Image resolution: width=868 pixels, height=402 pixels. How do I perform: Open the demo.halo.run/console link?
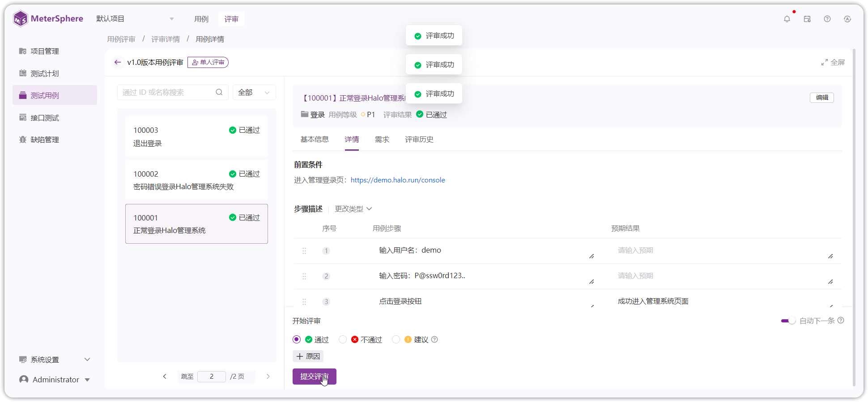click(x=398, y=180)
